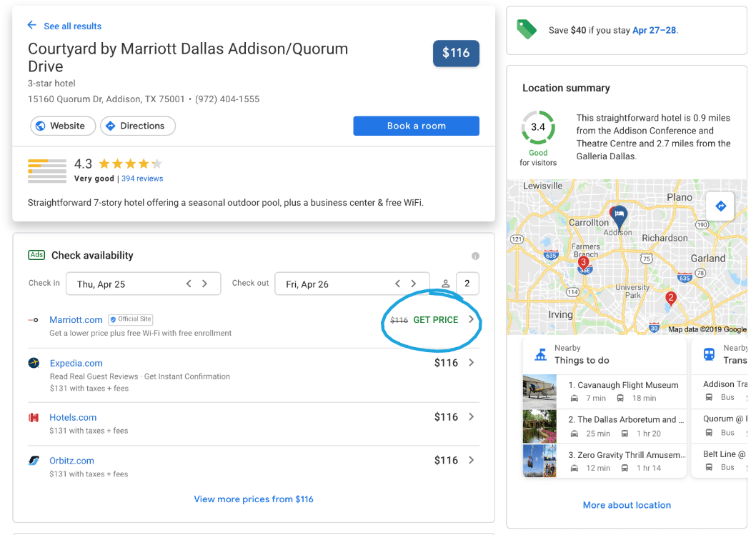Click the info icon in Check availability
The image size is (756, 535).
point(475,256)
